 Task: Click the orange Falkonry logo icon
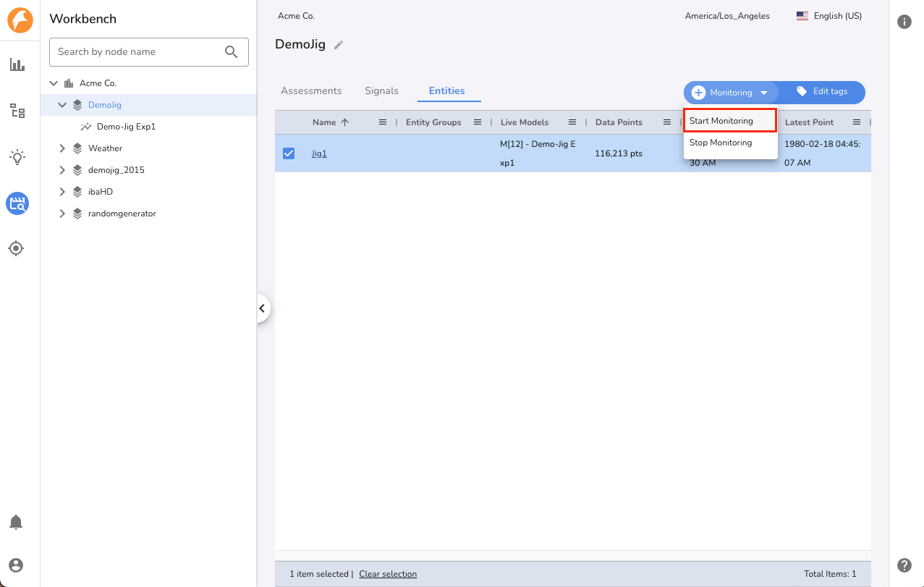[x=20, y=20]
